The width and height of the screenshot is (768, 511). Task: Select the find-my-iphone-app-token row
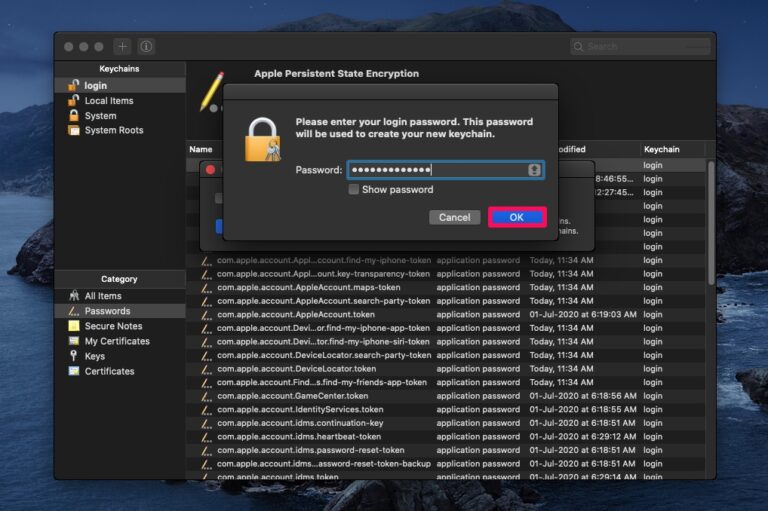[x=446, y=328]
